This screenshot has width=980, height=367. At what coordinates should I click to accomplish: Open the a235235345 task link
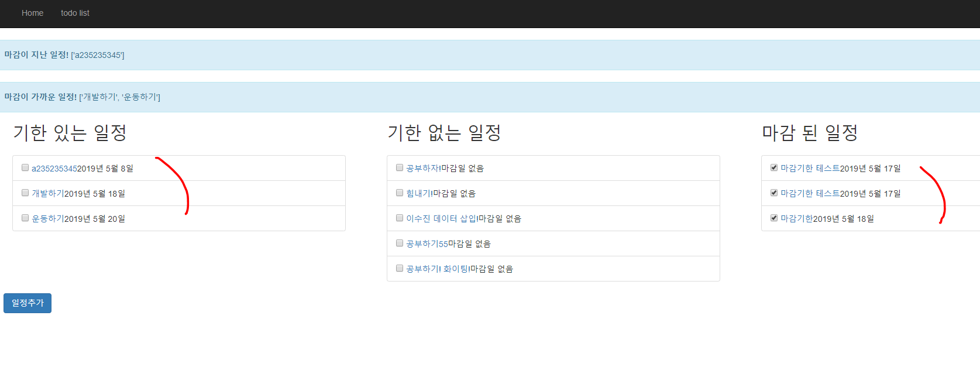coord(54,169)
